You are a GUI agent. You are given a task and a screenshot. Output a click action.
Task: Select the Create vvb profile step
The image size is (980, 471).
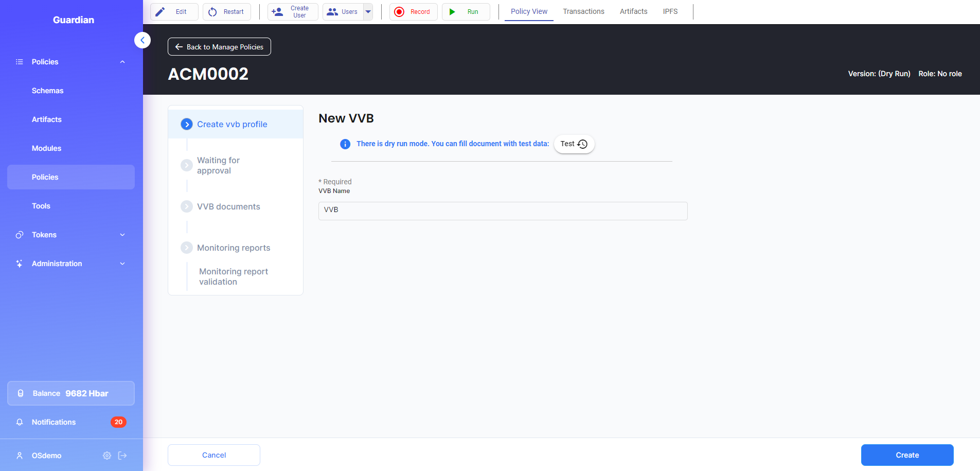(x=232, y=124)
